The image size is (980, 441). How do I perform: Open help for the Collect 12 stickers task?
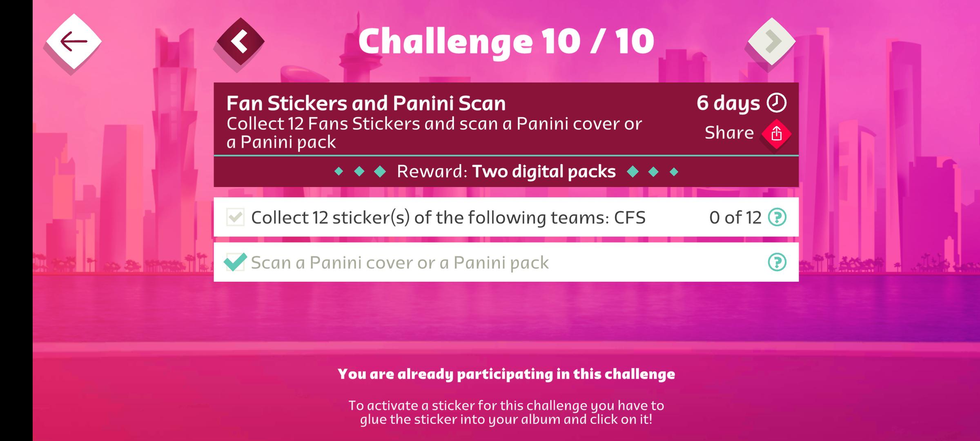pos(777,218)
